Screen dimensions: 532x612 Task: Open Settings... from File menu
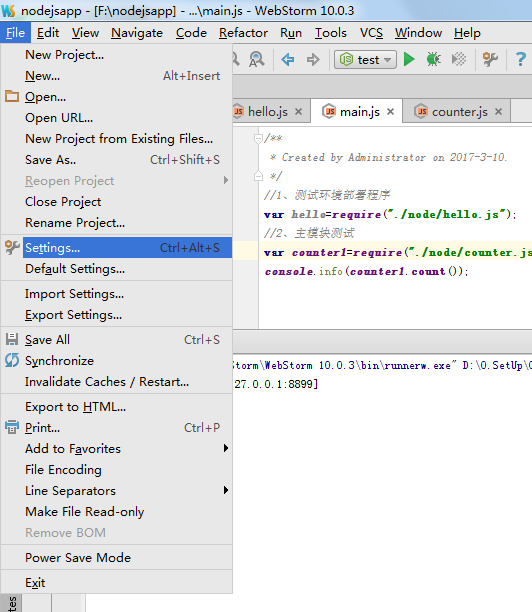tap(117, 247)
